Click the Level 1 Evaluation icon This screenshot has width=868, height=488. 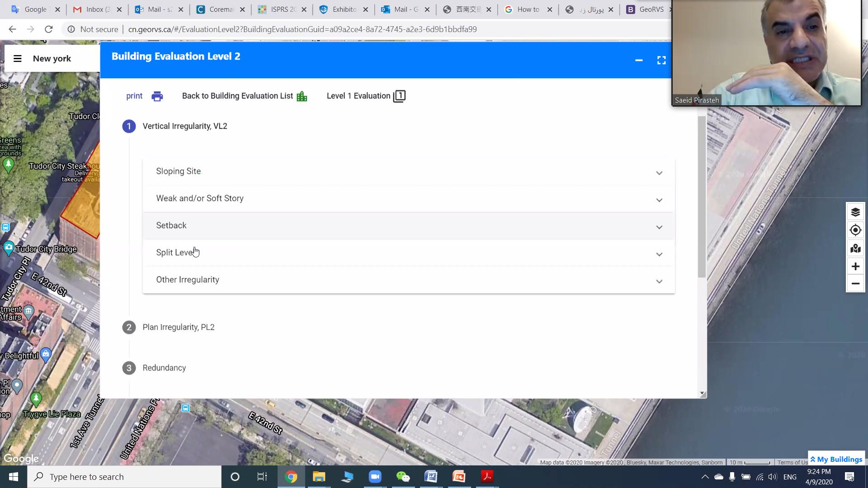coord(399,96)
